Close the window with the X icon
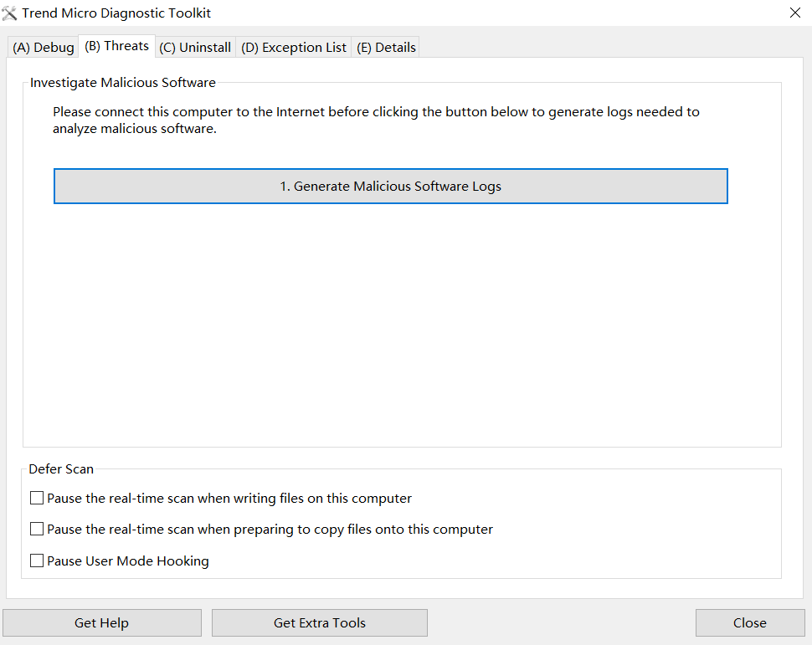This screenshot has width=812, height=645. click(795, 13)
